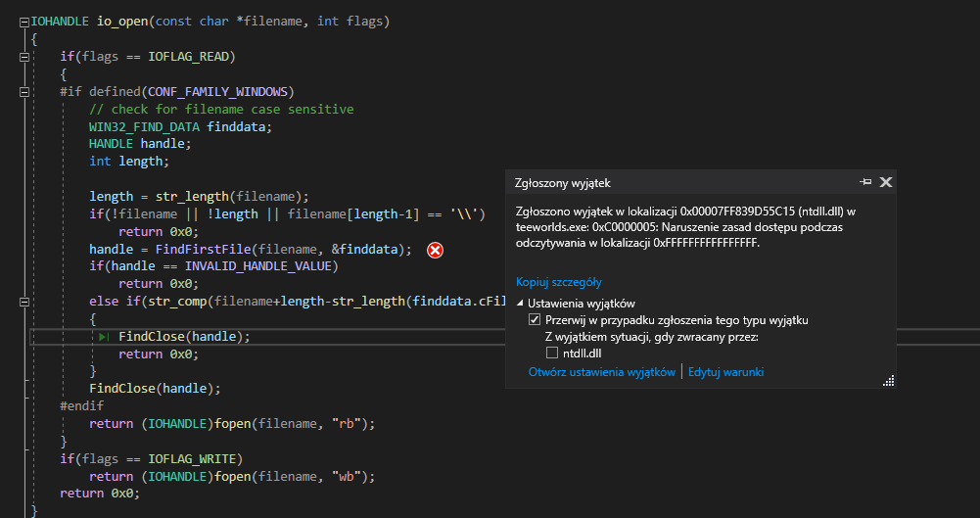Open Otwórz ustawienia wyjątków link
The height and width of the screenshot is (518, 980).
602,372
